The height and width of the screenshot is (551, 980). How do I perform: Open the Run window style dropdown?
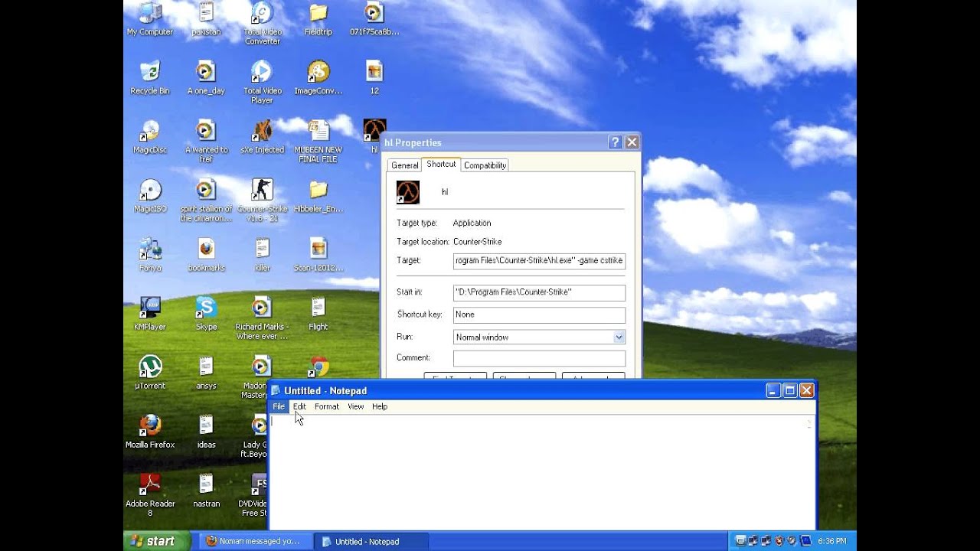coord(619,337)
